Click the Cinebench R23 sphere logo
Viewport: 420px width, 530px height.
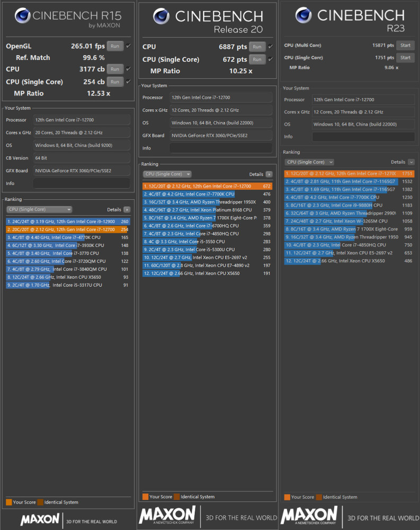click(303, 15)
